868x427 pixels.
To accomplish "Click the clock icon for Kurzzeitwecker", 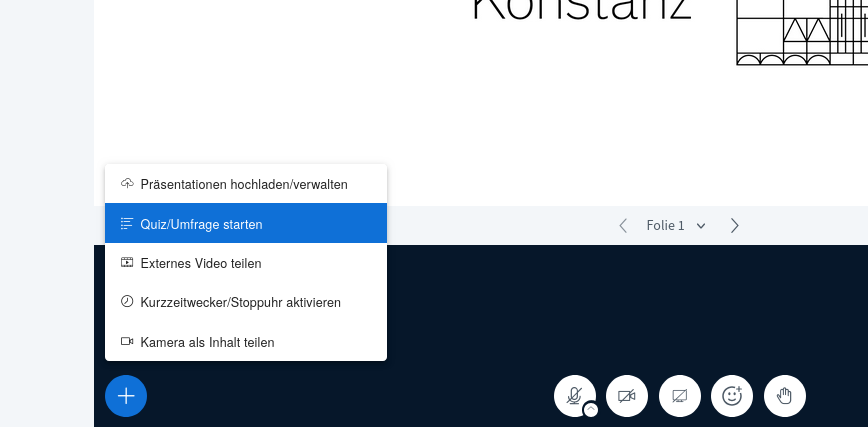I will tap(127, 302).
